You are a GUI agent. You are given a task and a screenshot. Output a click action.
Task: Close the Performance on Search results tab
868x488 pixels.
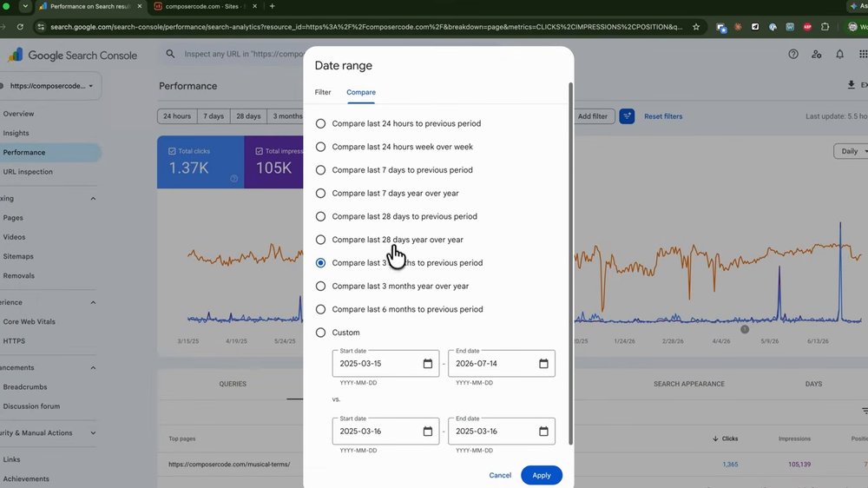click(x=140, y=6)
